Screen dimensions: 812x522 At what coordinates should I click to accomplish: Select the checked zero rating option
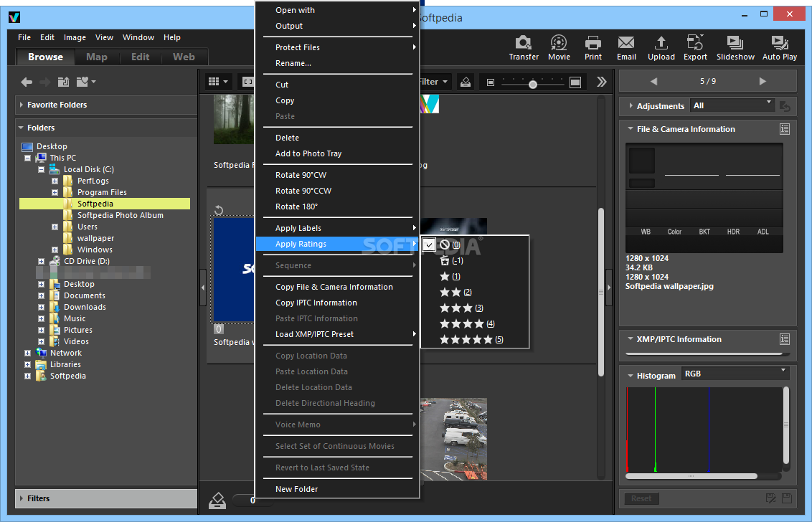(448, 245)
